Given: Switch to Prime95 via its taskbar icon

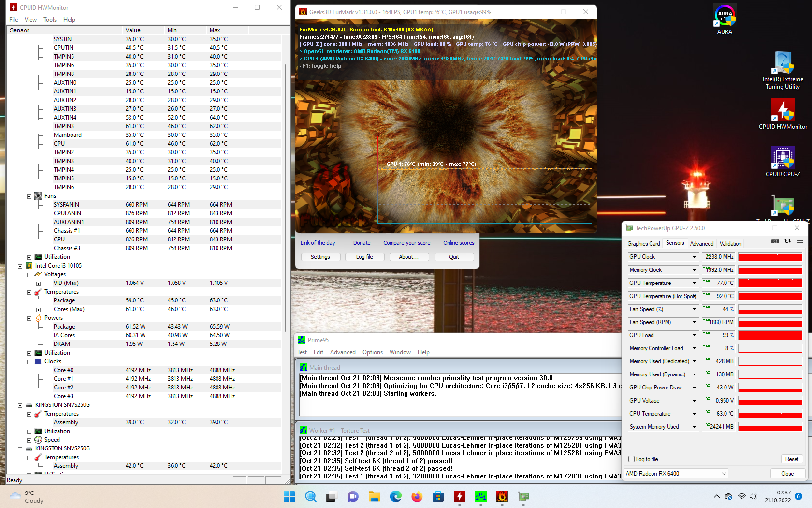Looking at the screenshot, I should click(481, 497).
